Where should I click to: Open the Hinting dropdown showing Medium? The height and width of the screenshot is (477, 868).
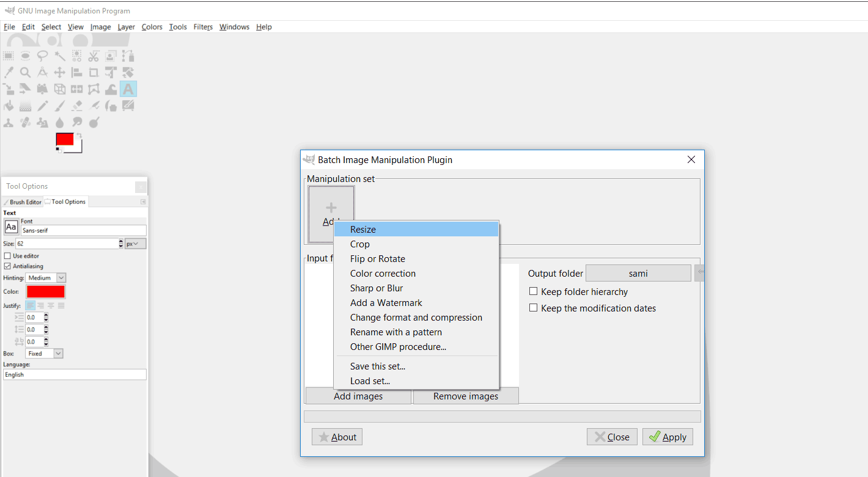click(x=45, y=278)
